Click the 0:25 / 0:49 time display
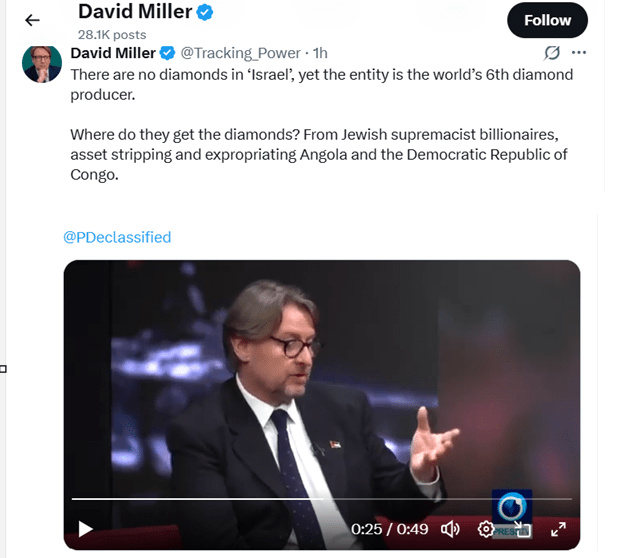Image resolution: width=618 pixels, height=558 pixels. [x=390, y=529]
